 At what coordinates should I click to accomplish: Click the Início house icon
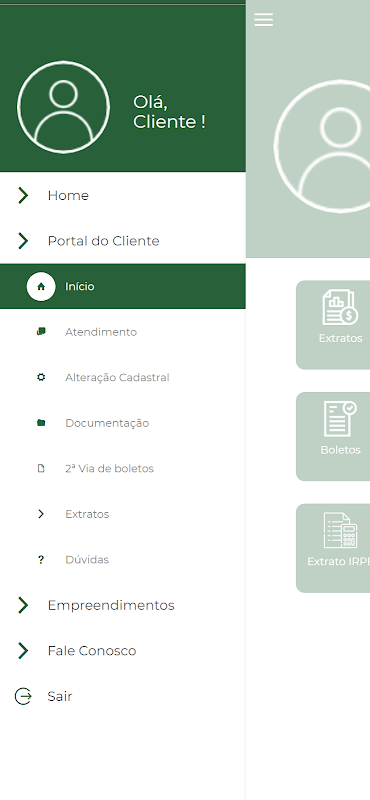(41, 286)
